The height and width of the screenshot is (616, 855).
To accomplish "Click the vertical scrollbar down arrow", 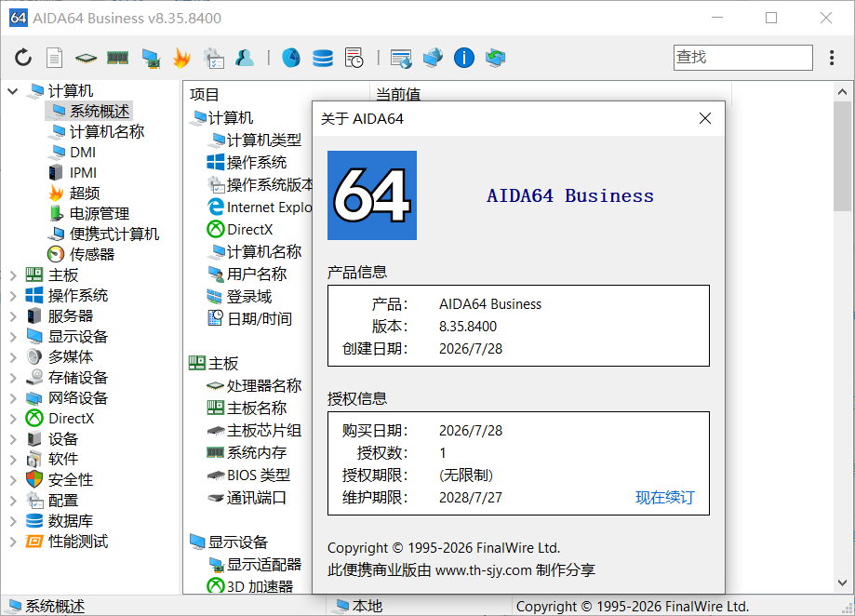I will (842, 583).
